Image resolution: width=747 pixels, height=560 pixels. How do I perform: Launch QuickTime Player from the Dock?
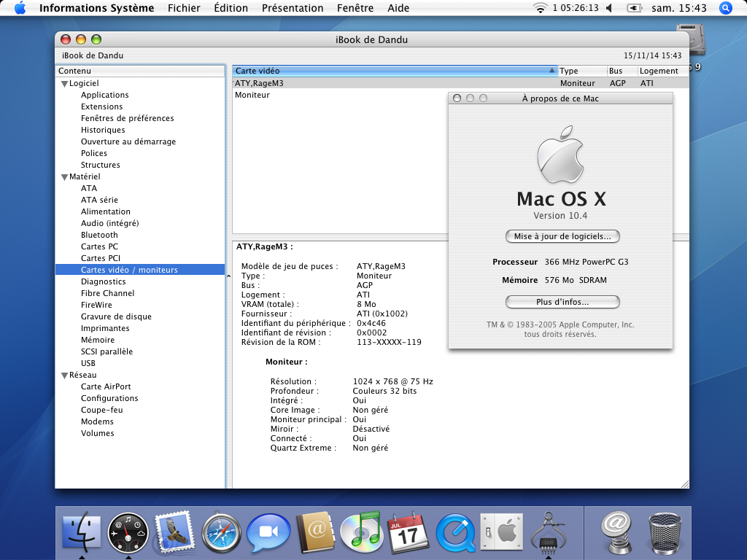tap(455, 533)
